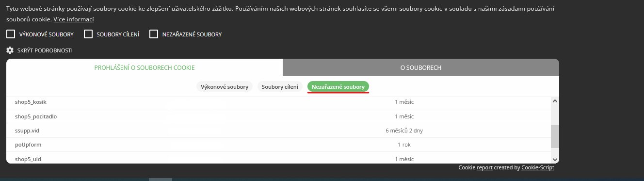Click the shop5_pocitadlo cookie row
644x181 pixels.
click(x=278, y=116)
